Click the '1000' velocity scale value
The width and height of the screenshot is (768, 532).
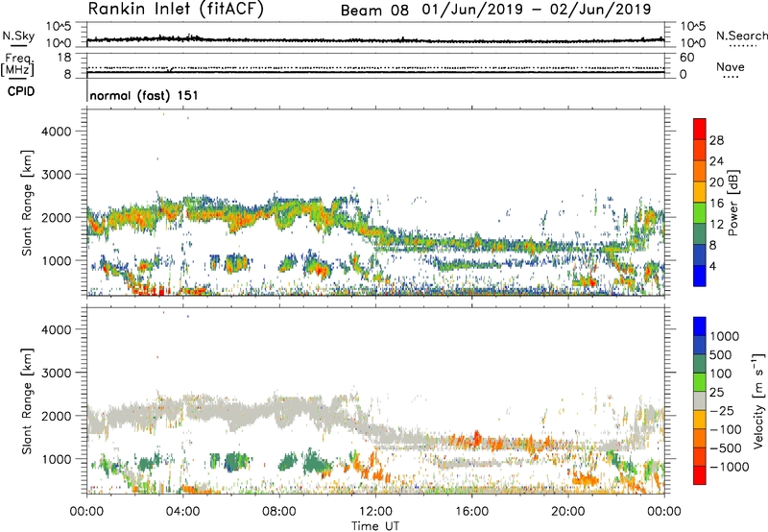[724, 336]
